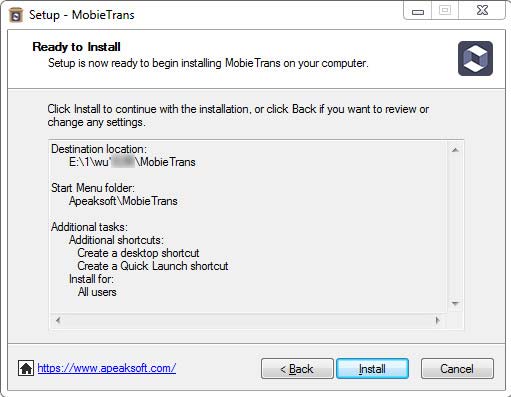This screenshot has width=511, height=397.
Task: Select the "Destination location:" line
Action: [x=99, y=149]
